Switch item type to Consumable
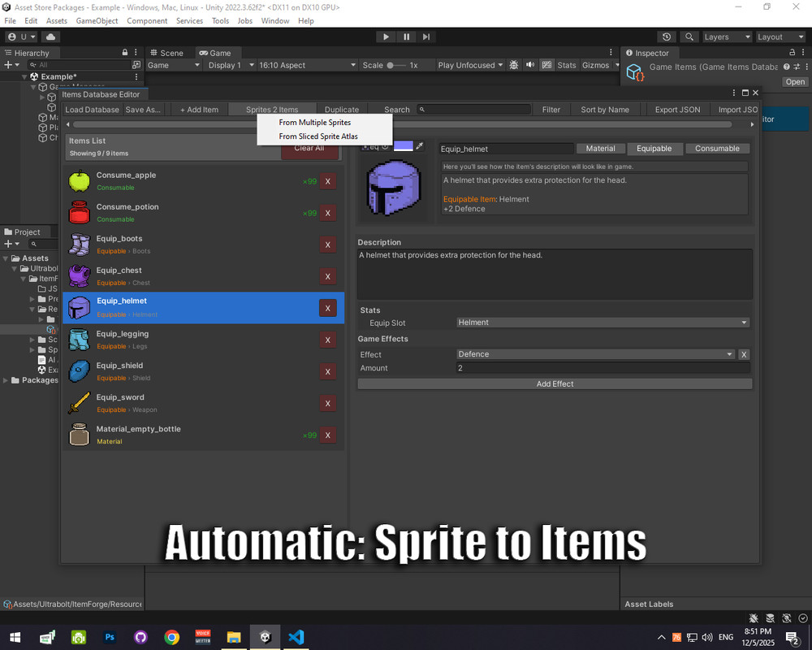This screenshot has height=650, width=812. coord(718,149)
